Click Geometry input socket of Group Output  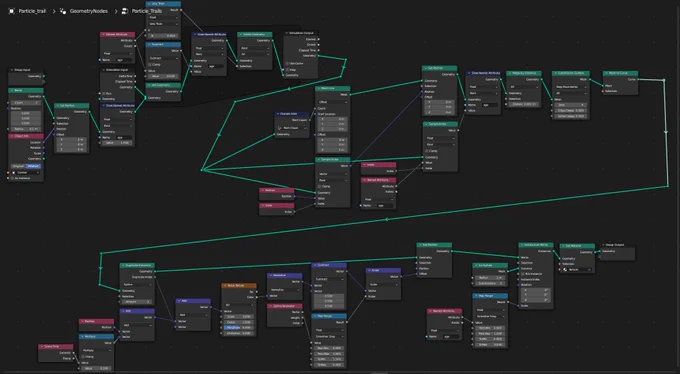(x=601, y=251)
